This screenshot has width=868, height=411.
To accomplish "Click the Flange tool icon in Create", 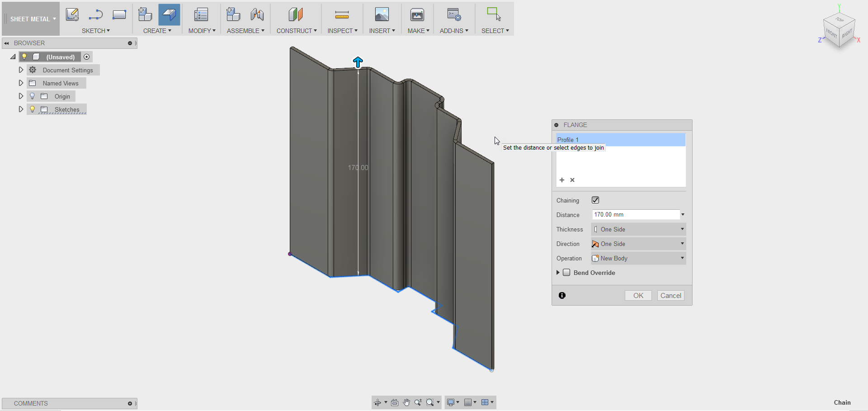I will (169, 15).
